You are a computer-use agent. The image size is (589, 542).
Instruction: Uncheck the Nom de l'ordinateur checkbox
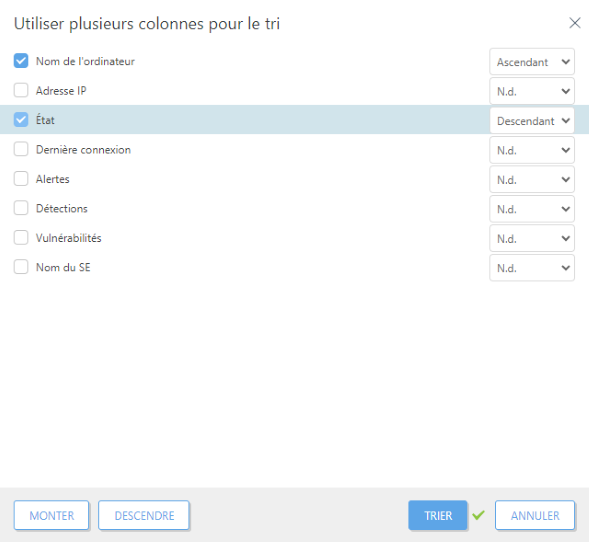tap(21, 61)
